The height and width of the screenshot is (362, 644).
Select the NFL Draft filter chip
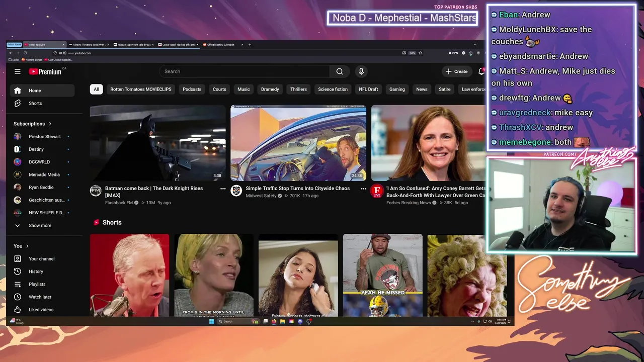(368, 89)
